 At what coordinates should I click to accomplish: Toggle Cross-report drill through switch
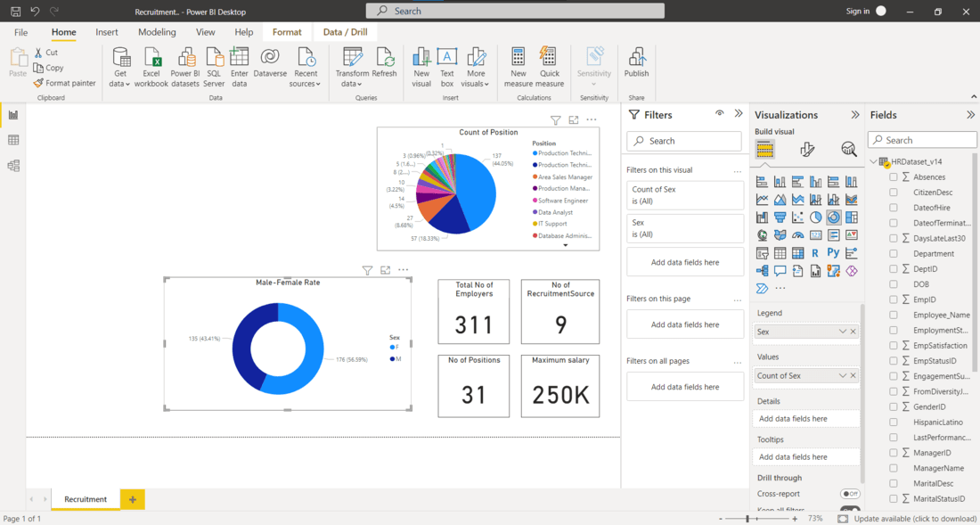pos(849,494)
